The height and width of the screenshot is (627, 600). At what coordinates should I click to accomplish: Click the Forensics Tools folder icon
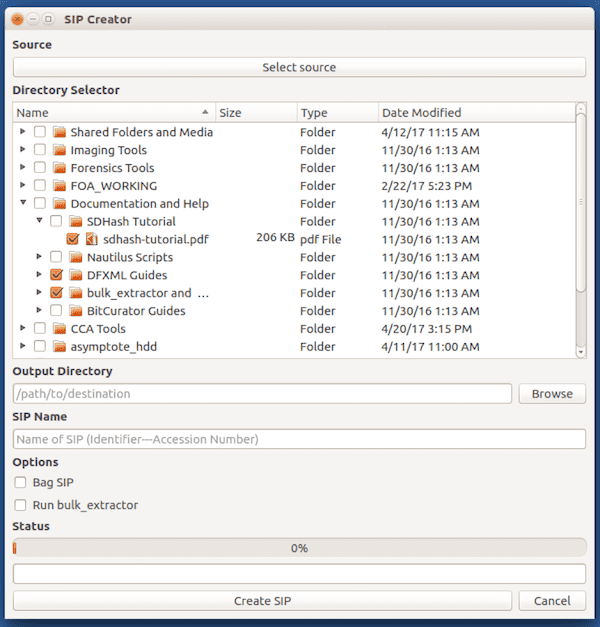point(60,168)
